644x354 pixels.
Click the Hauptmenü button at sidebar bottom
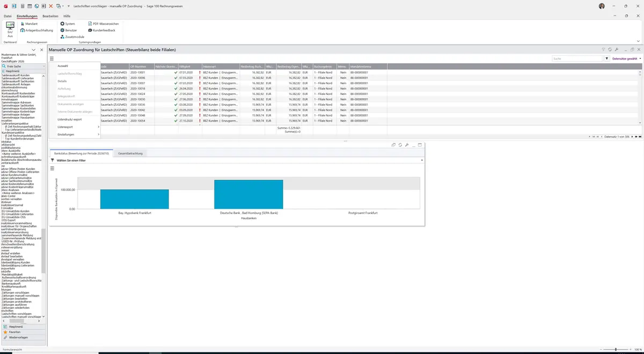(x=23, y=327)
